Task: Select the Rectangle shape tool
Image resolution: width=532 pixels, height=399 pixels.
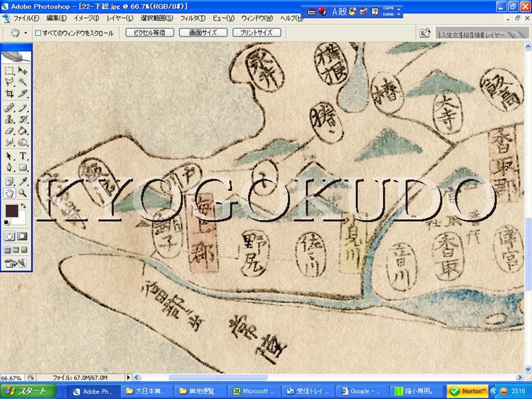Action: [x=22, y=168]
